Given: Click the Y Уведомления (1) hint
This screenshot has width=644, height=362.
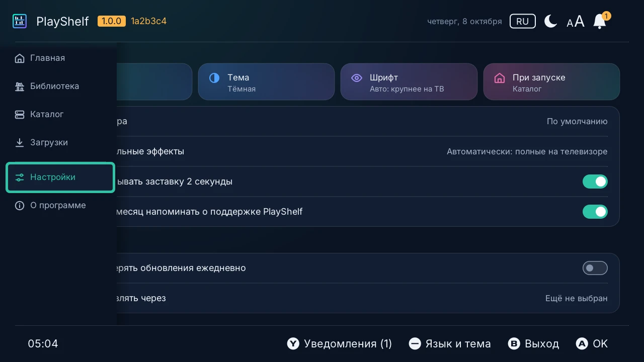Looking at the screenshot, I should coord(340,344).
